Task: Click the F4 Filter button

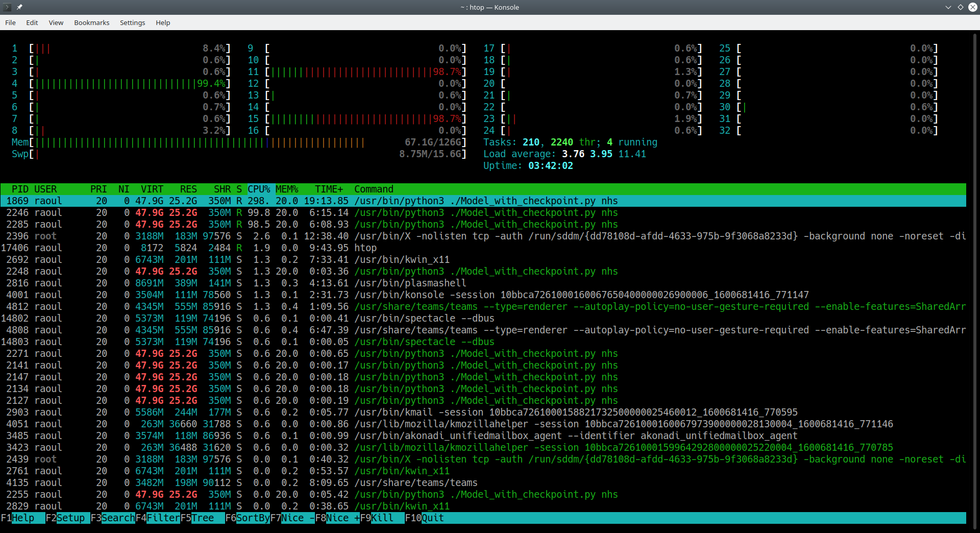Action: [158, 518]
